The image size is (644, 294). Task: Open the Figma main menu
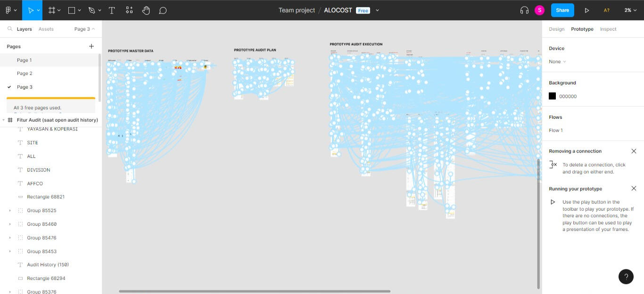click(10, 10)
